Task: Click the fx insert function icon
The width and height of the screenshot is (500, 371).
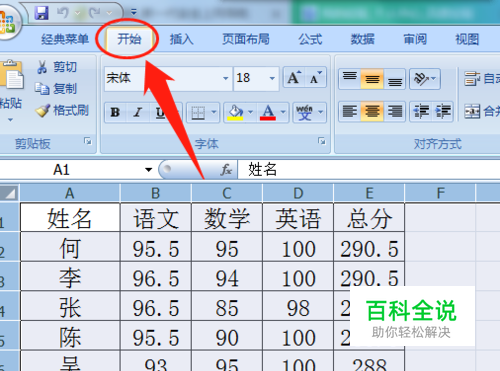Action: [226, 170]
